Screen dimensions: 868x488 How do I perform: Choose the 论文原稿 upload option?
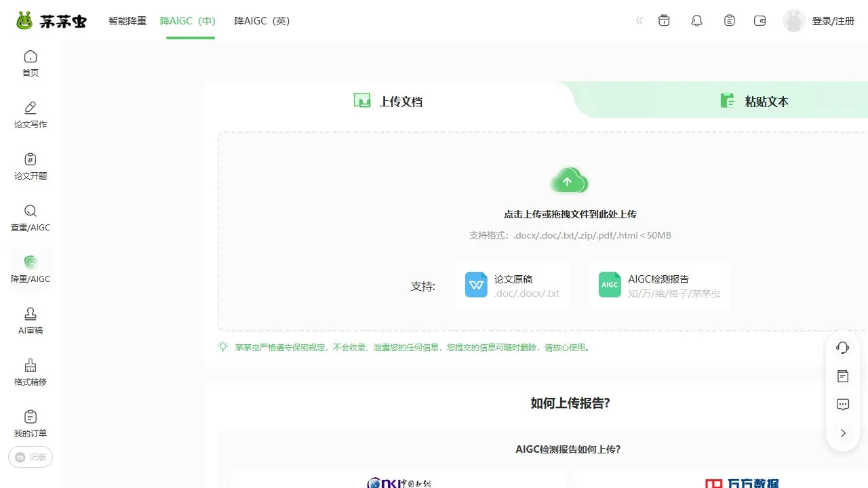[512, 285]
